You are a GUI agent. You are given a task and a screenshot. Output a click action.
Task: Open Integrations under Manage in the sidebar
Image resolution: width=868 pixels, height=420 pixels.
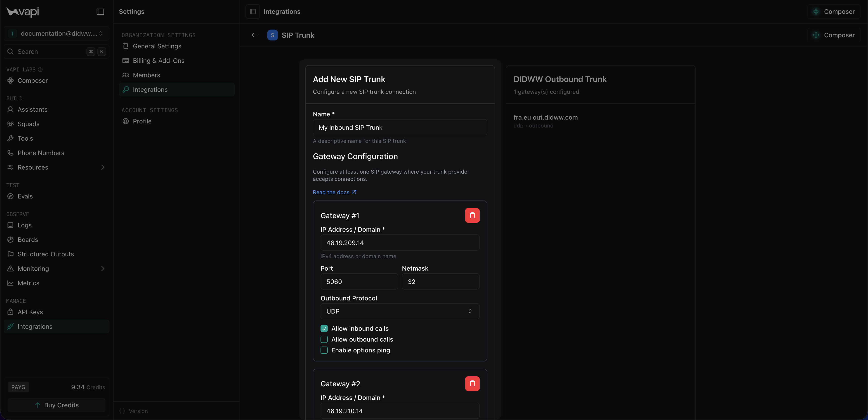click(56, 327)
